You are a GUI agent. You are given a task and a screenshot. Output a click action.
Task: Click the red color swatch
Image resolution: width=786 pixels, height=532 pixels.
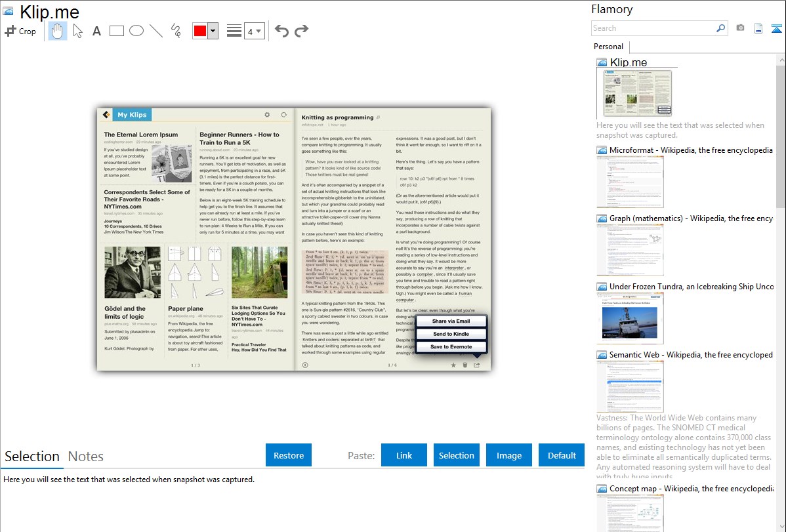tap(200, 31)
